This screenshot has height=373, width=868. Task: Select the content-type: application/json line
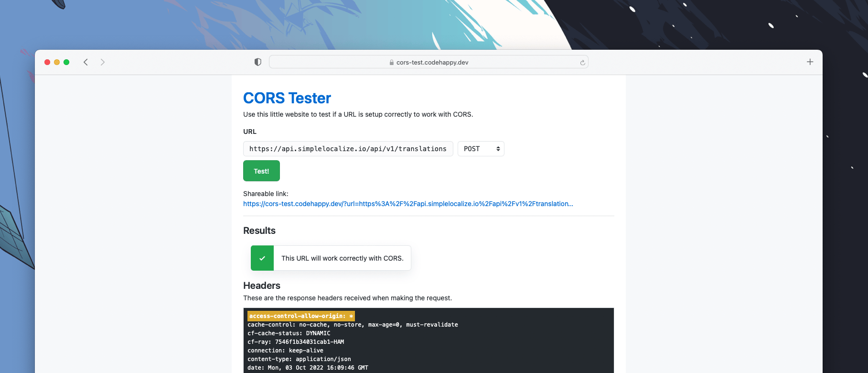(x=299, y=359)
